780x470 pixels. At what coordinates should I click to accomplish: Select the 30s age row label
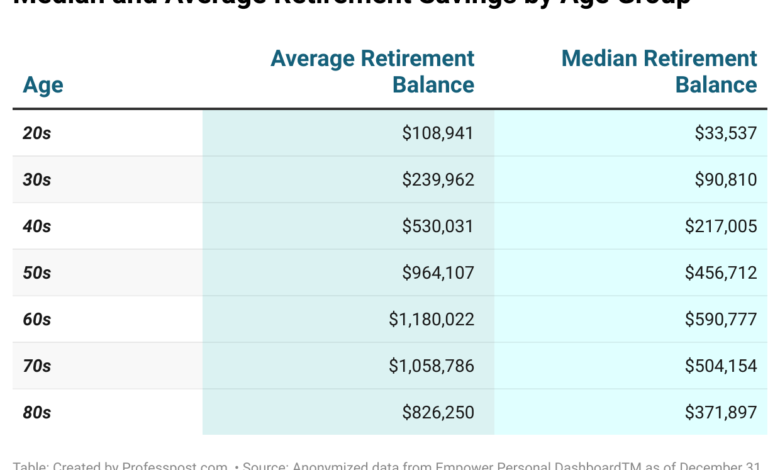[x=37, y=180]
